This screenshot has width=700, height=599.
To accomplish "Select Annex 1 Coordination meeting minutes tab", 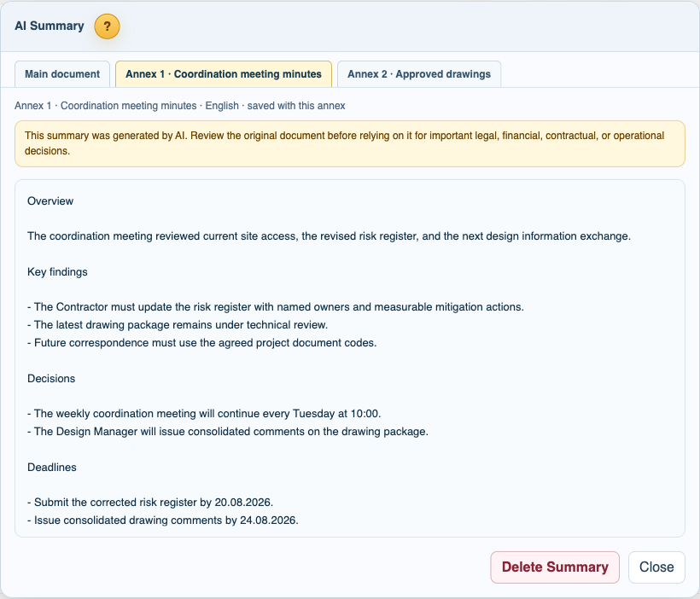I will 223,74.
